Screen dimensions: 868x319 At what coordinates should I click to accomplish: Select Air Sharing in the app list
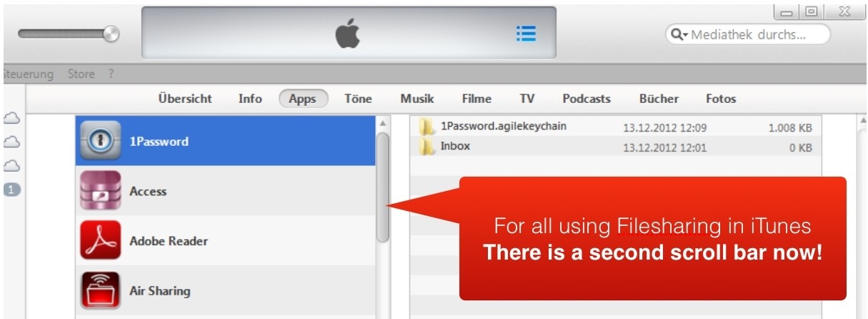tap(226, 291)
